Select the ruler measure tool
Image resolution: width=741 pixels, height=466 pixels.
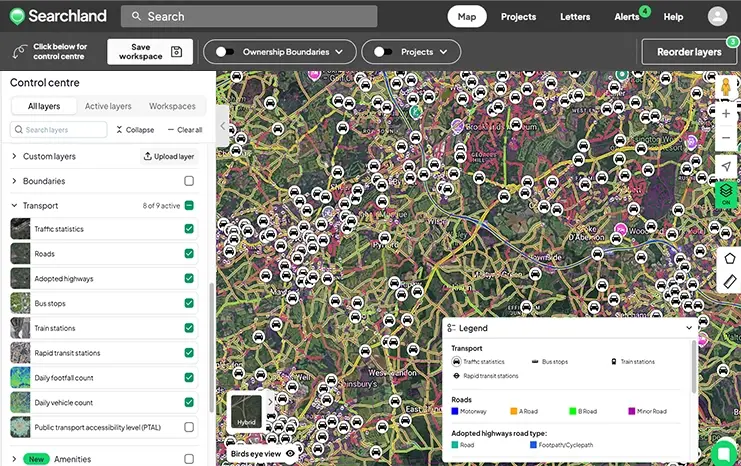[x=729, y=282]
